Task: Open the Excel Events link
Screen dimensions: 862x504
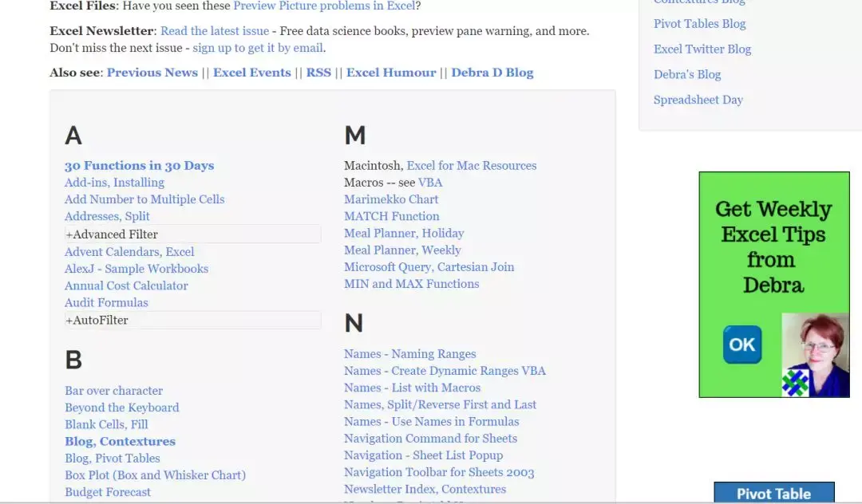Action: (251, 73)
